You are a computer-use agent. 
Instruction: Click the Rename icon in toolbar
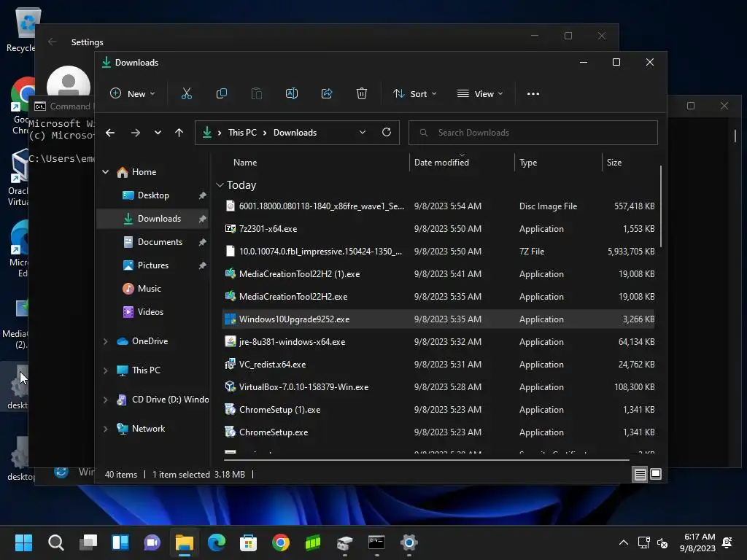coord(292,94)
